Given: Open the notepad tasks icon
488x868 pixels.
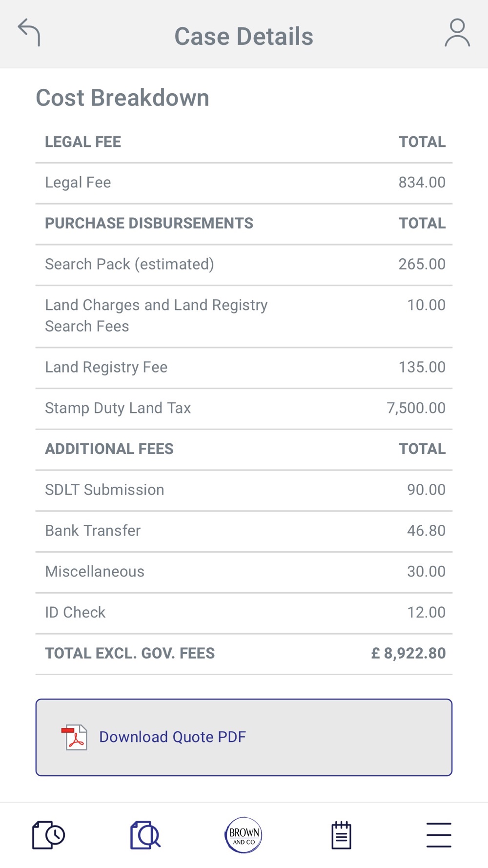Looking at the screenshot, I should coord(341,835).
